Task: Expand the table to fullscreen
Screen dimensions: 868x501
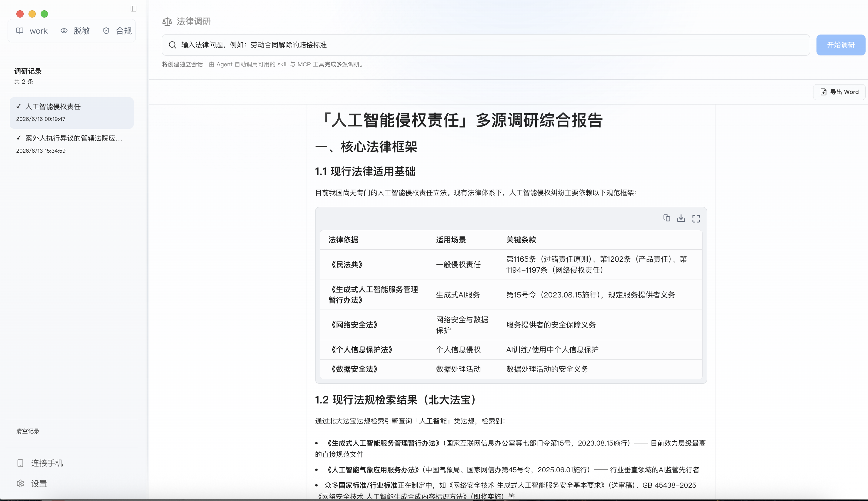Action: [696, 218]
